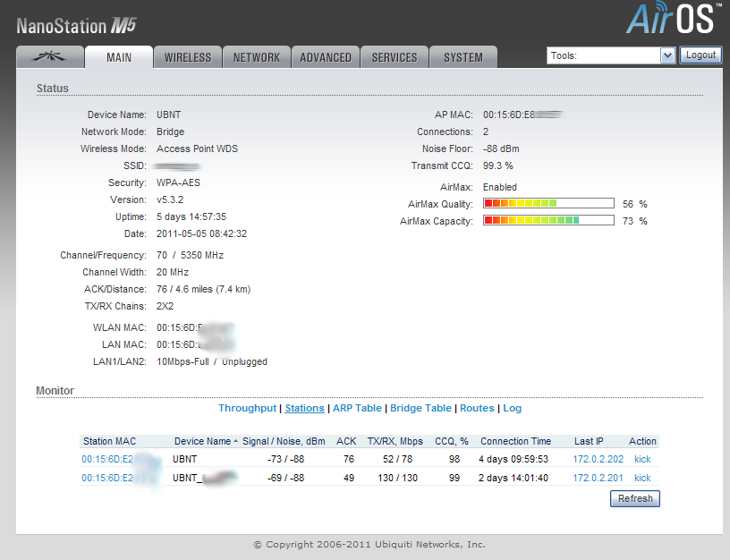Open the ARP Table link

(x=357, y=408)
